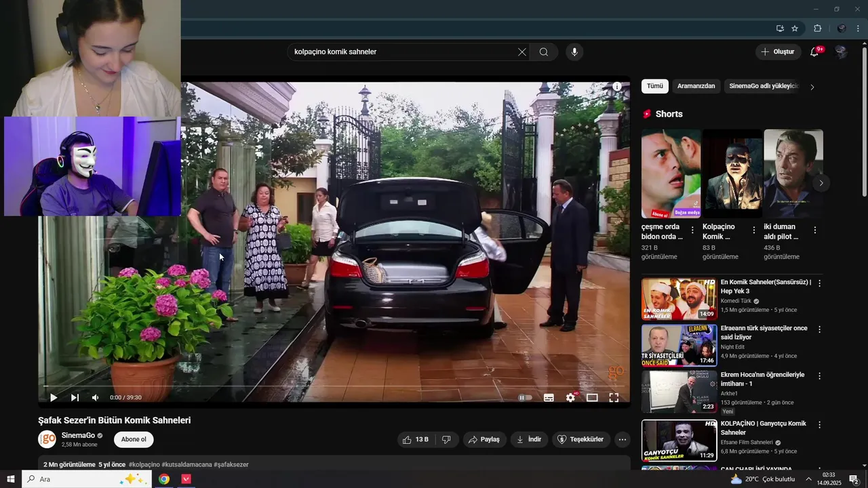Open Chrome extensions puzzle icon
Image resolution: width=868 pixels, height=488 pixels.
(x=817, y=28)
